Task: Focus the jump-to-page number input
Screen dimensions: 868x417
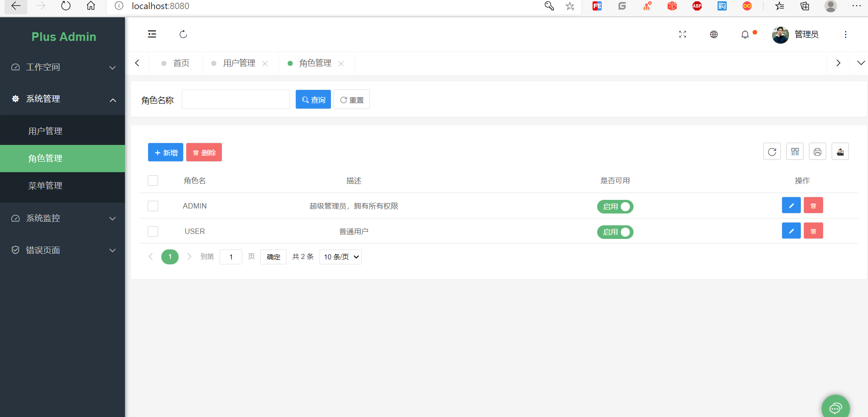Action: click(x=231, y=257)
